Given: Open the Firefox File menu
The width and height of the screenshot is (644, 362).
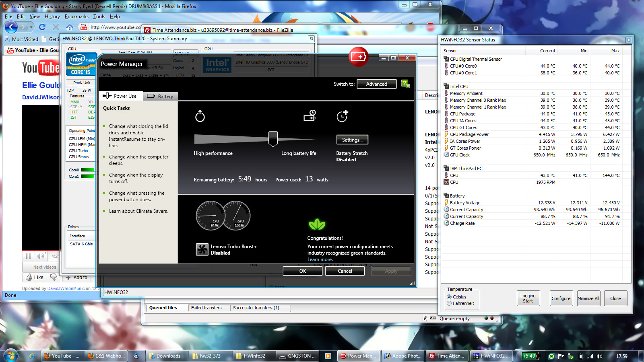Looking at the screenshot, I should 8,16.
